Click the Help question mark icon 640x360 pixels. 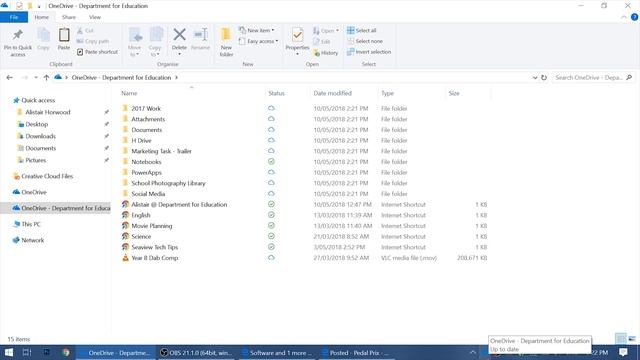[x=634, y=17]
